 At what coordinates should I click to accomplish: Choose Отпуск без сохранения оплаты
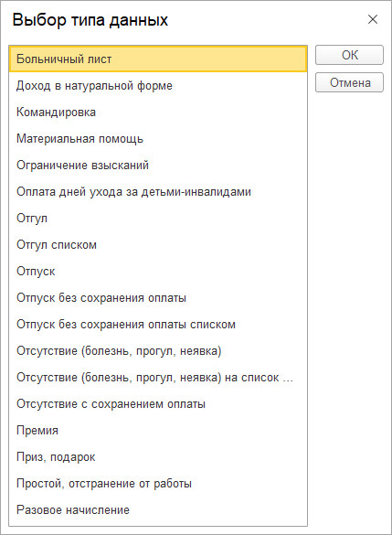(158, 298)
